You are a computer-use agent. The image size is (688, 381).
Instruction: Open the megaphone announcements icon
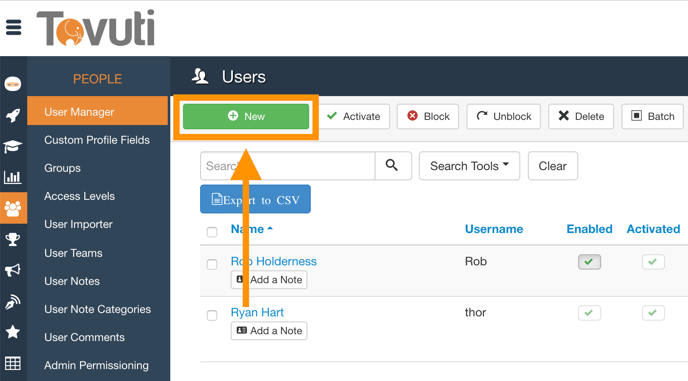point(13,270)
